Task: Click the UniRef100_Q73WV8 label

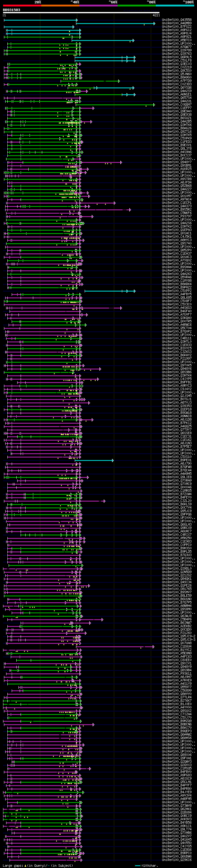Action: [x=177, y=805]
